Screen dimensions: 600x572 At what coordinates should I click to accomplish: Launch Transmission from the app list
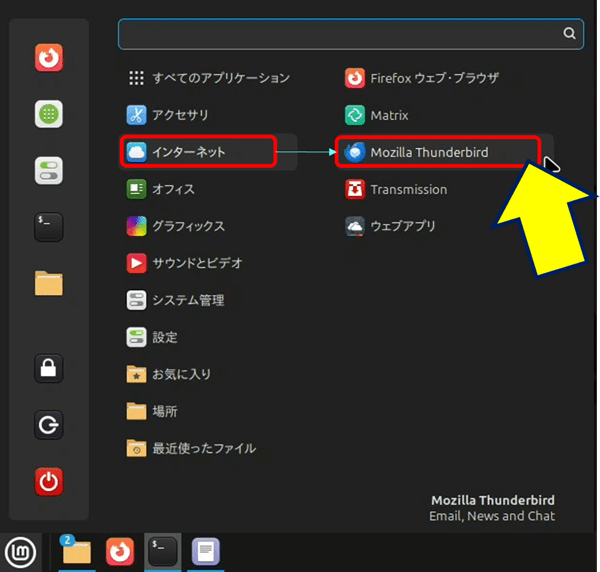tap(446, 189)
